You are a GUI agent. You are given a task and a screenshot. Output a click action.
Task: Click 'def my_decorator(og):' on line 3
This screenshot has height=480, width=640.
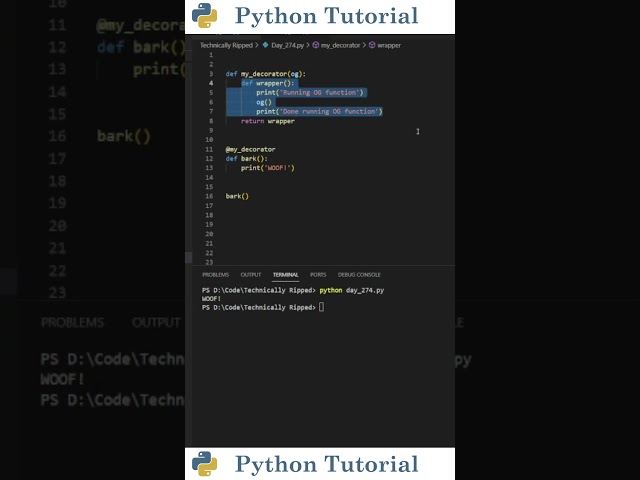tap(266, 74)
